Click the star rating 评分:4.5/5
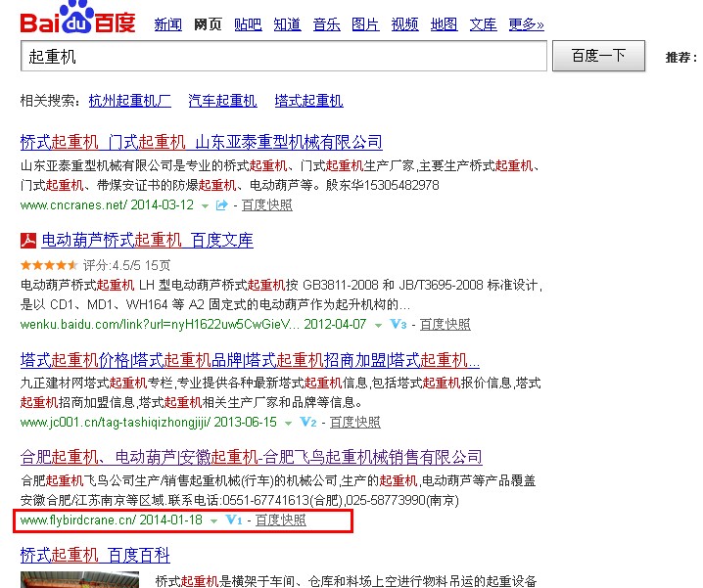703x588 pixels. pos(96,265)
